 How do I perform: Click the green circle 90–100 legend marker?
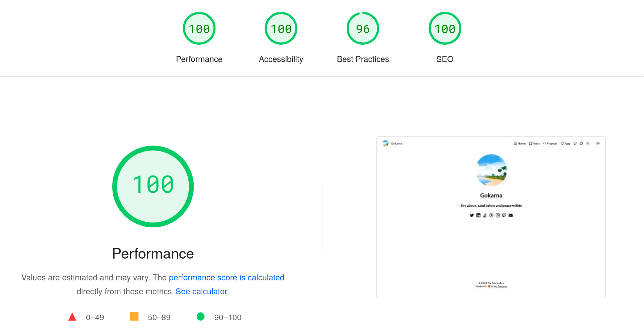coord(201,317)
